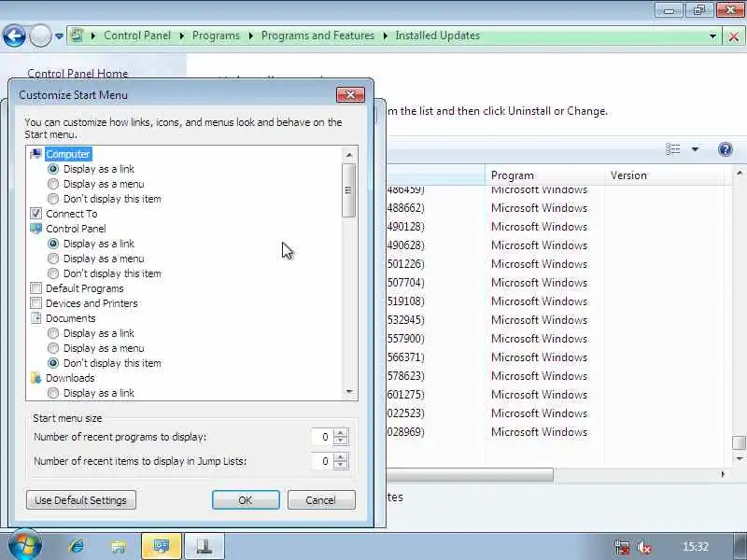Sort by Version column header

tap(666, 175)
